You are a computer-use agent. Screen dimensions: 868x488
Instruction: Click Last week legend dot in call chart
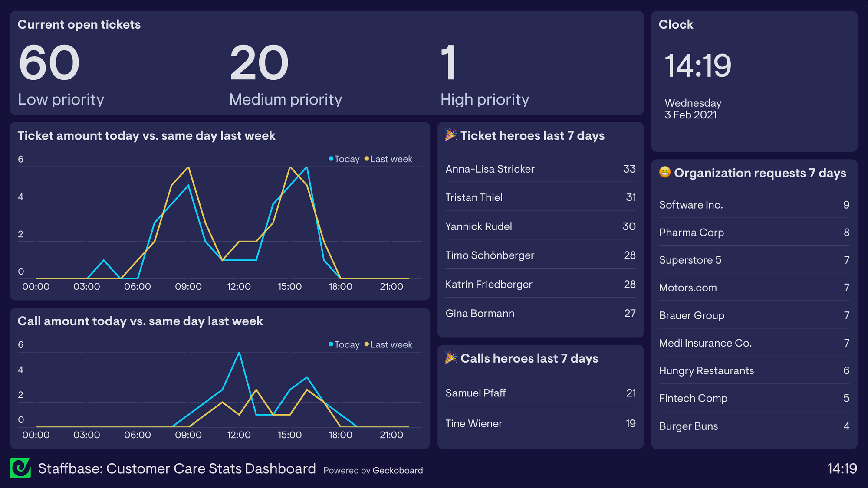[x=367, y=344]
